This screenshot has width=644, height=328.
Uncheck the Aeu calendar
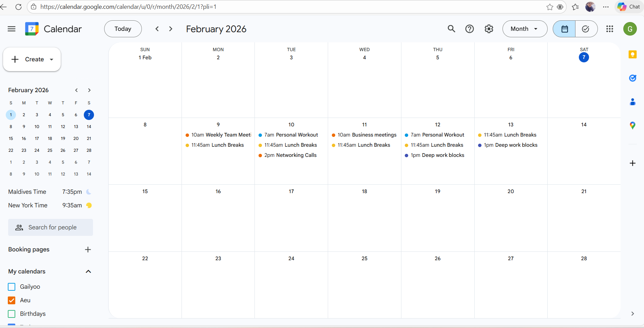pos(12,300)
